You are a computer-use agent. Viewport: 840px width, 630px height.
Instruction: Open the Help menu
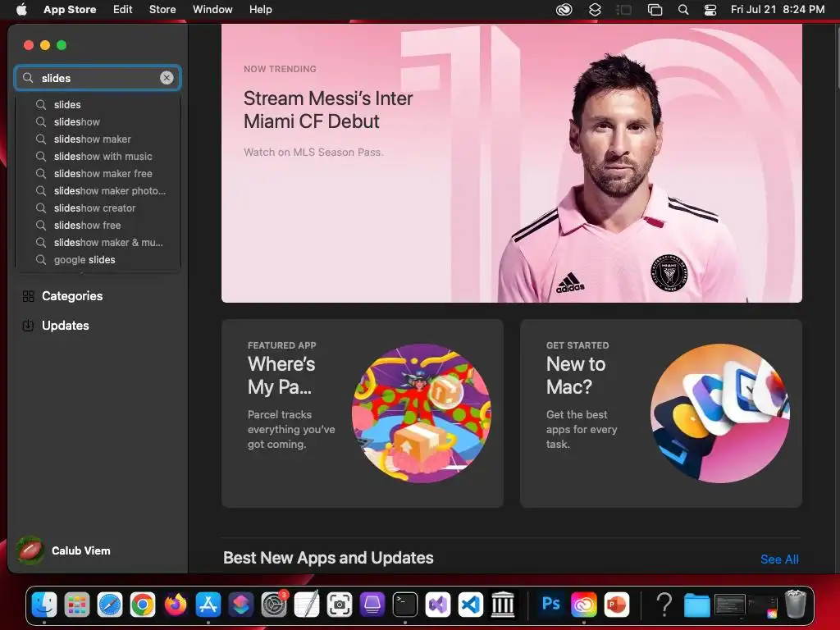260,9
